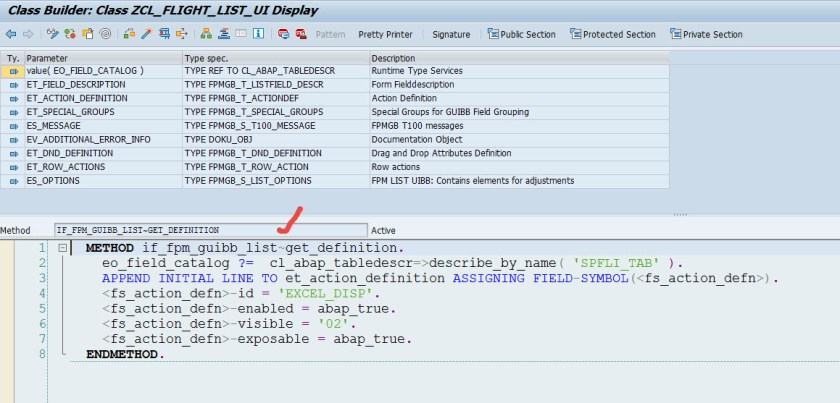Open the Private Section

pyautogui.click(x=706, y=34)
